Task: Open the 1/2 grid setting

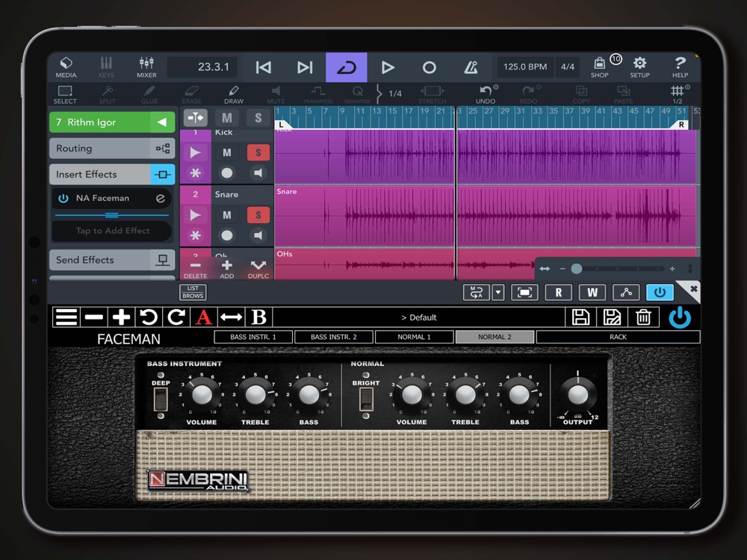Action: click(678, 94)
